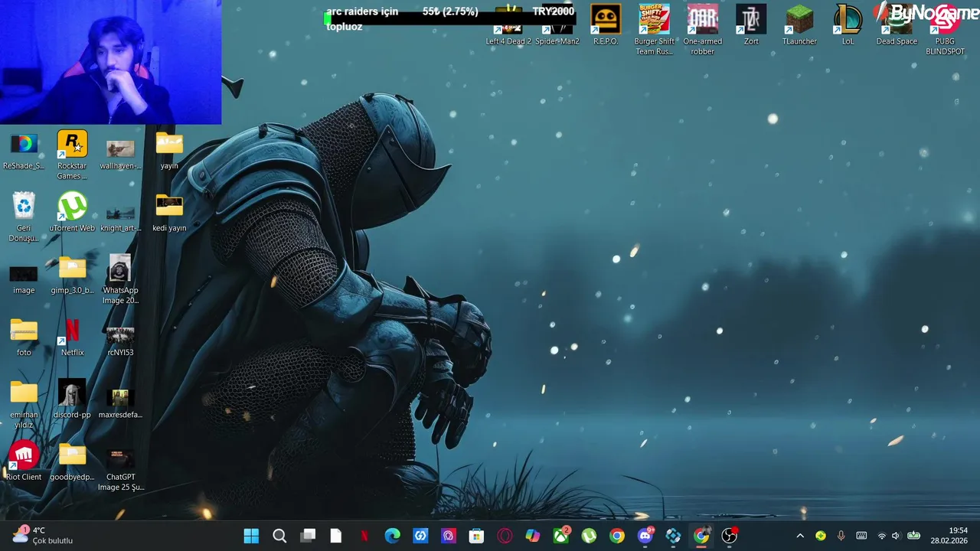The height and width of the screenshot is (551, 980).
Task: Open the volume control in the tray
Action: (896, 536)
